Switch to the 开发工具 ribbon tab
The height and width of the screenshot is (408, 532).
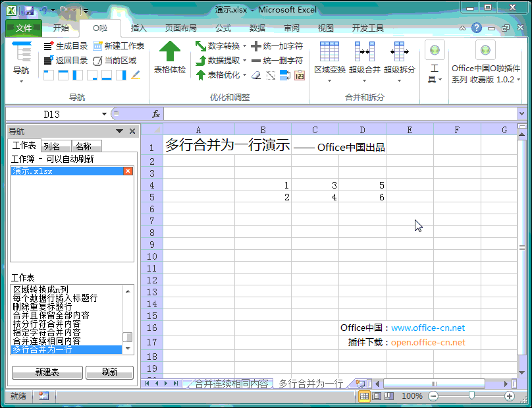point(368,28)
